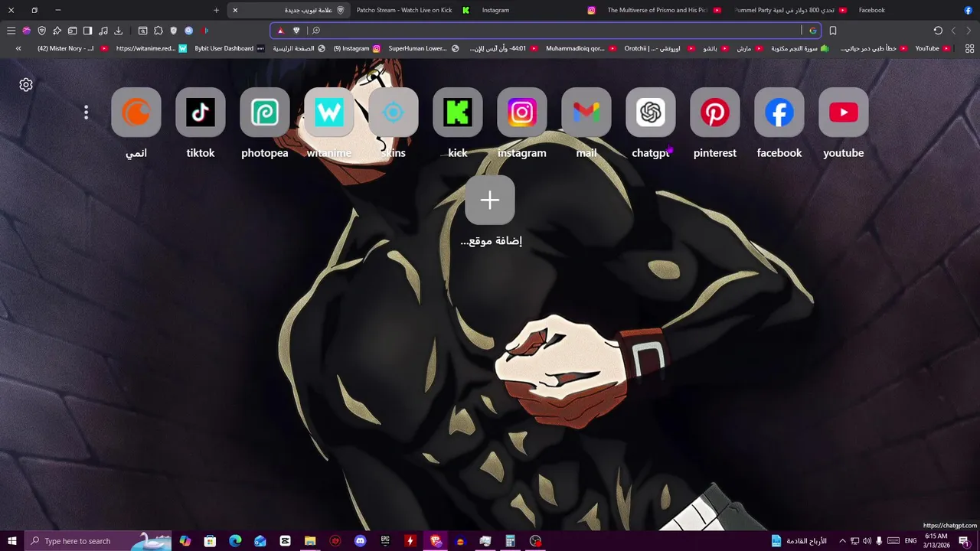Open the Muhammadloiq bookmark
The width and height of the screenshot is (980, 551).
click(581, 48)
